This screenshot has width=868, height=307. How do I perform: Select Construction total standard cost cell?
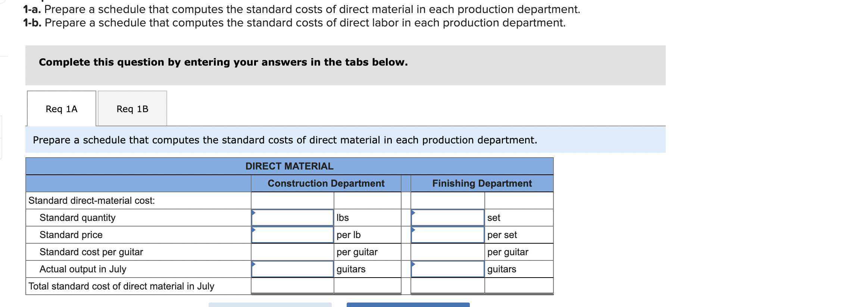[x=292, y=286]
